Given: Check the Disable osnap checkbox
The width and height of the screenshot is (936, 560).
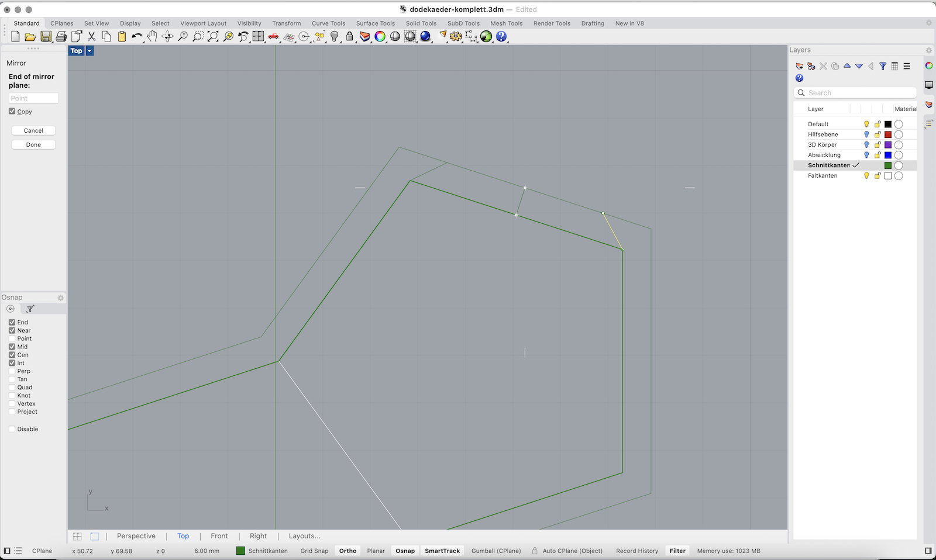Looking at the screenshot, I should pos(12,429).
